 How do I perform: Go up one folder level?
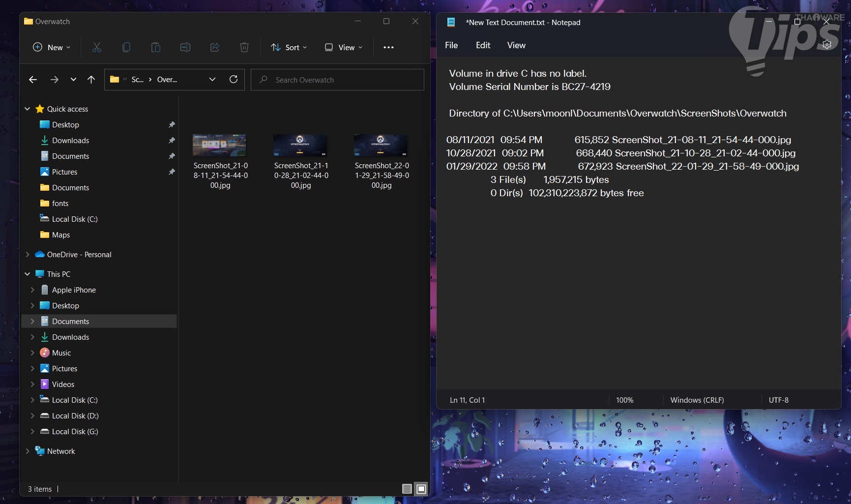pos(91,80)
